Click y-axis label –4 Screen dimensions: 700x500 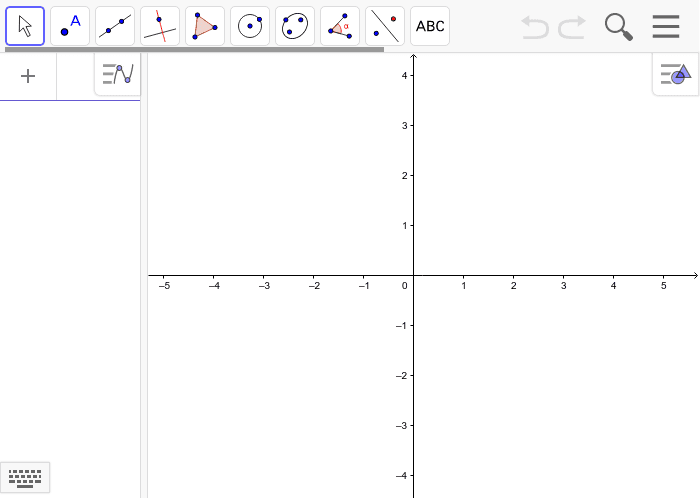(402, 476)
